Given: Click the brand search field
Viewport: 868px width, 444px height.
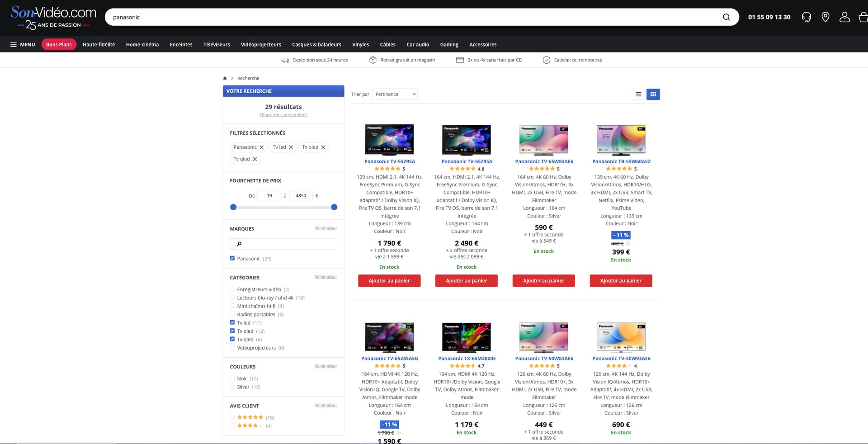Looking at the screenshot, I should pos(283,244).
